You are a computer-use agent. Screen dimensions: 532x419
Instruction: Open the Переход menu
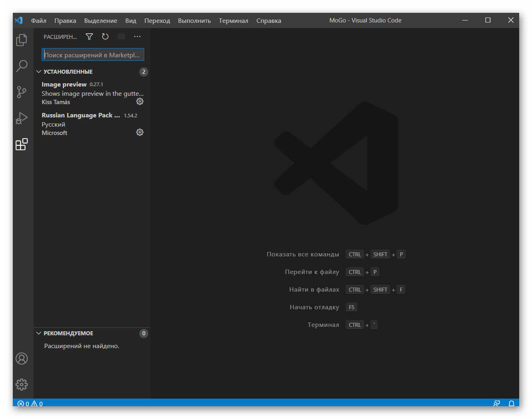157,20
